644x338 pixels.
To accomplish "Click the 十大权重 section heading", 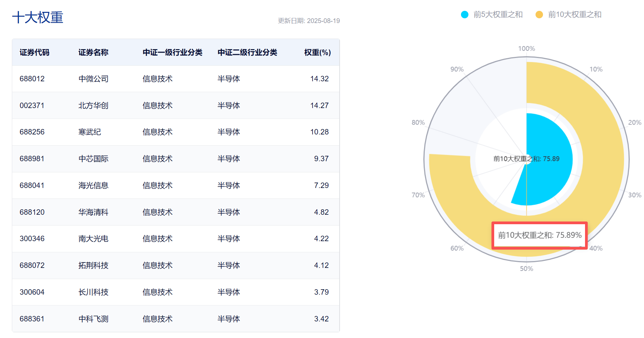I will click(38, 18).
